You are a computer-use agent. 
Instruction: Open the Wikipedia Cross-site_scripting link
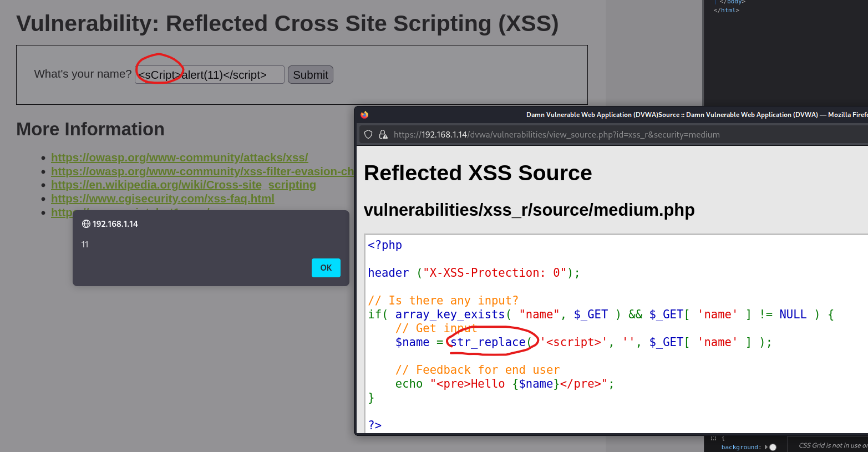click(x=184, y=185)
